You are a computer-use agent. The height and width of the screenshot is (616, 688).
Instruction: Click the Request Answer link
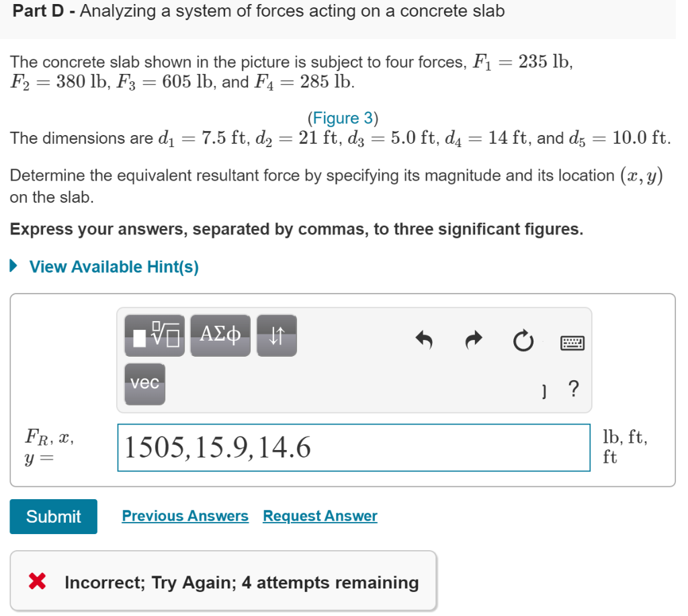(x=319, y=516)
